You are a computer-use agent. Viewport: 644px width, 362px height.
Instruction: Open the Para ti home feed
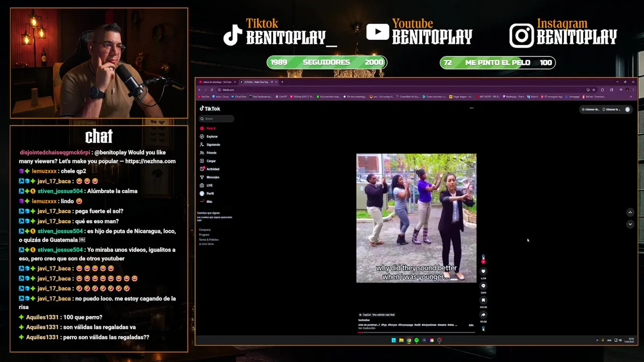click(x=208, y=128)
